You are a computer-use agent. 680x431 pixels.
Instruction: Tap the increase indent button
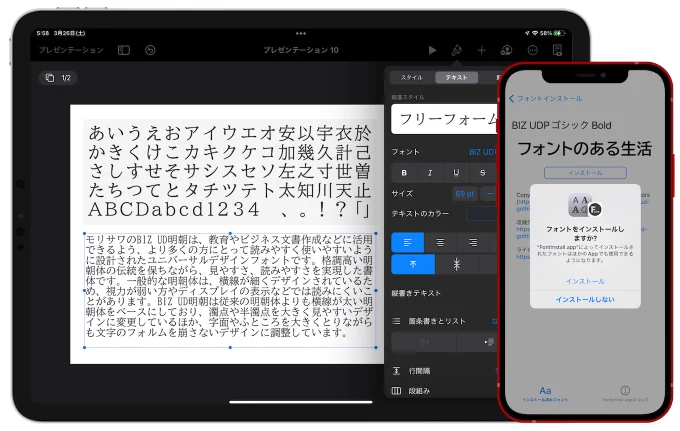[477, 342]
